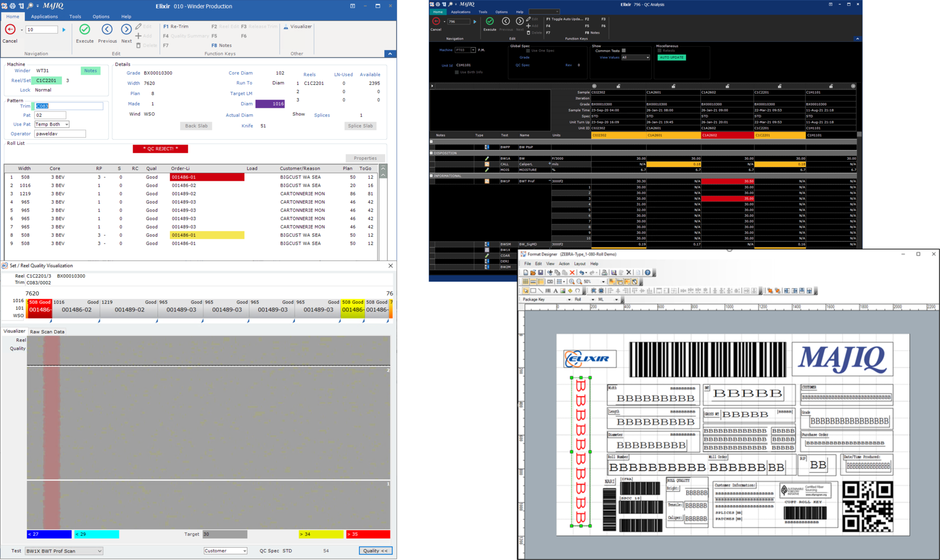Image resolution: width=940 pixels, height=560 pixels.
Task: Click the blue '< 27' color legend swatch
Action: [x=49, y=534]
